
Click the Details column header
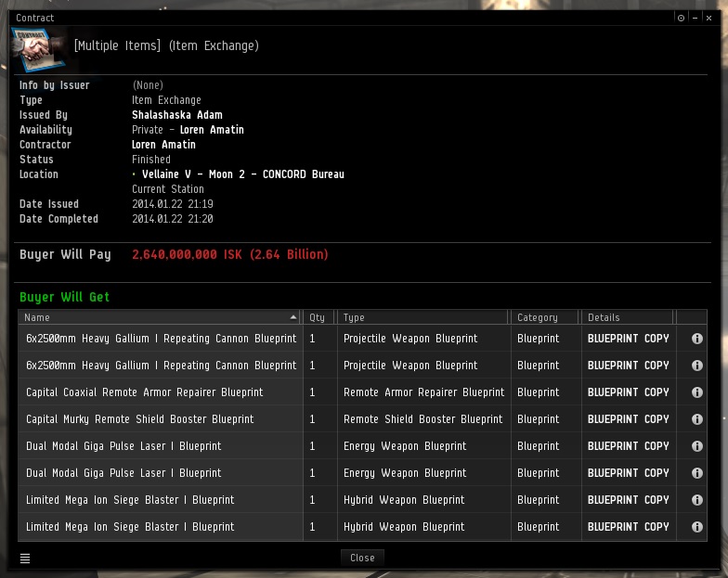(x=628, y=317)
